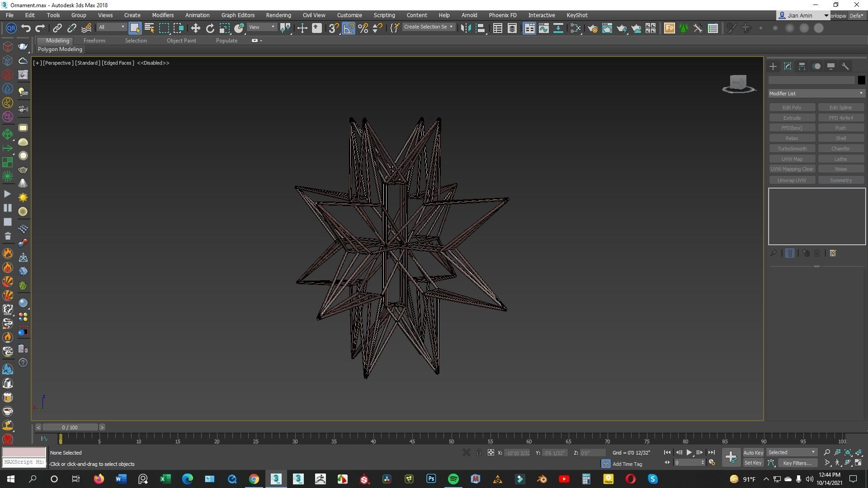Switch to the Freeform ribbon tab

94,41
